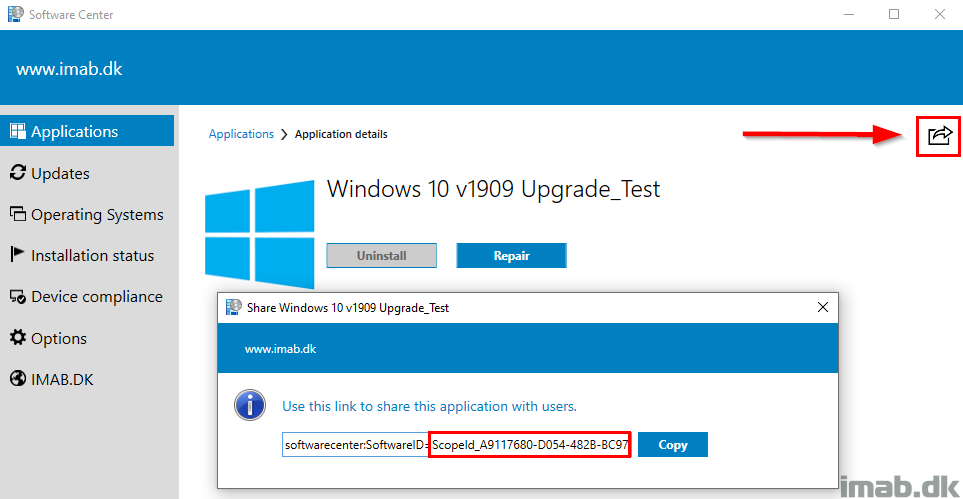Click the share application icon
This screenshot has height=499, width=963.
[x=939, y=135]
